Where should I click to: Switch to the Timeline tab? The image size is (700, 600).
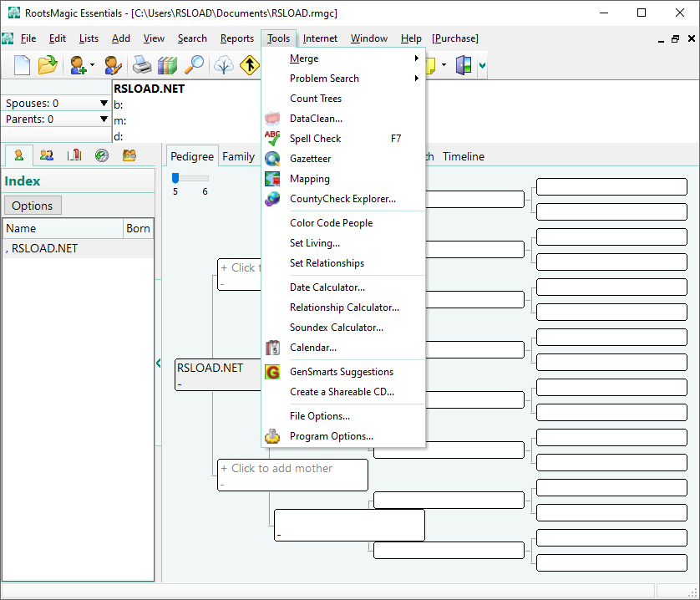(464, 156)
